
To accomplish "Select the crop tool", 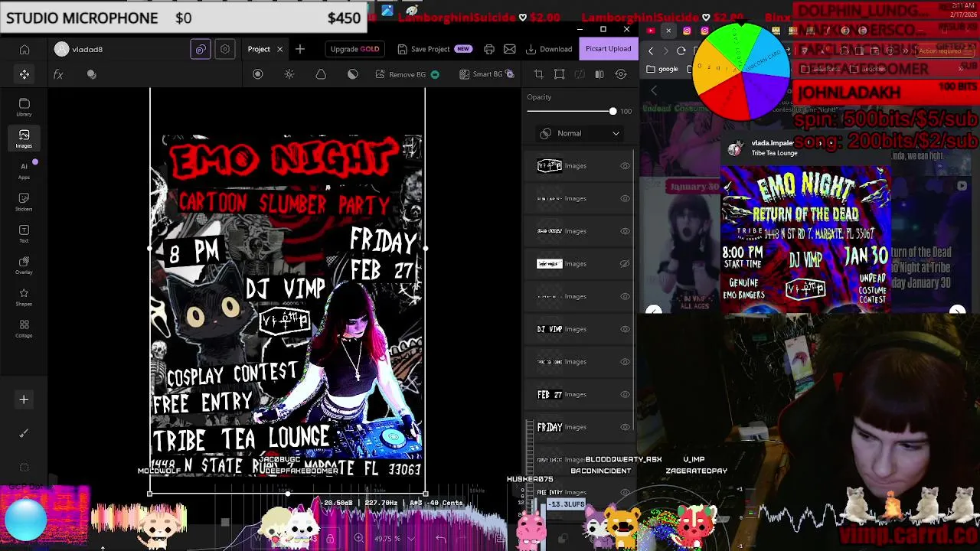I will tap(539, 74).
